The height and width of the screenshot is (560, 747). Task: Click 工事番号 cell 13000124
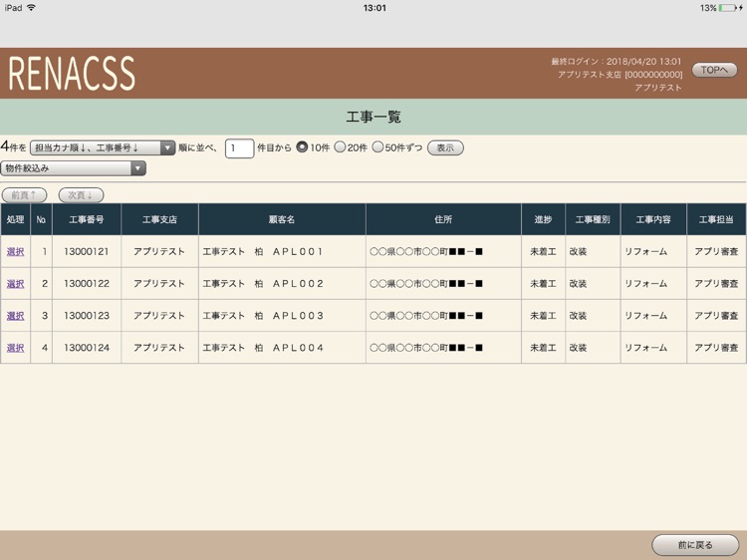tap(87, 348)
